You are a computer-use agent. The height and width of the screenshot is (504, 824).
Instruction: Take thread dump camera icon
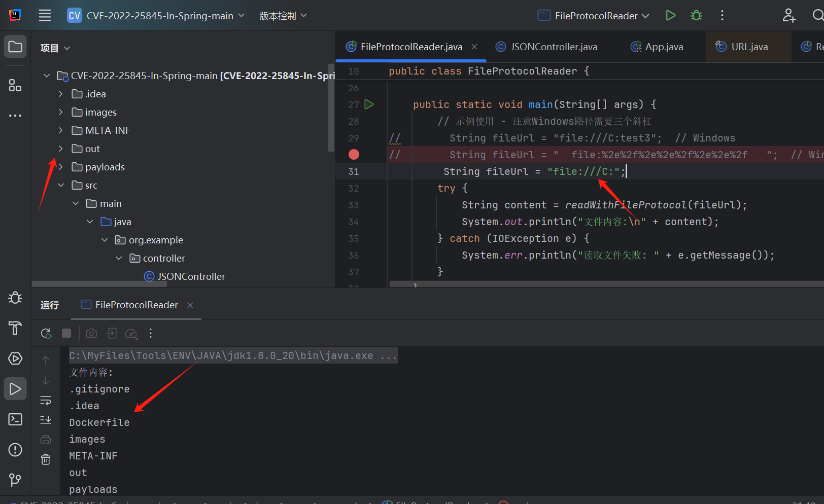91,333
